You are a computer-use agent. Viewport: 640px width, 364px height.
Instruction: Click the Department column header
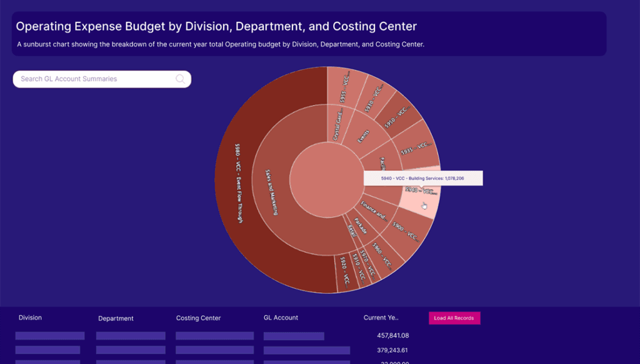tap(116, 318)
